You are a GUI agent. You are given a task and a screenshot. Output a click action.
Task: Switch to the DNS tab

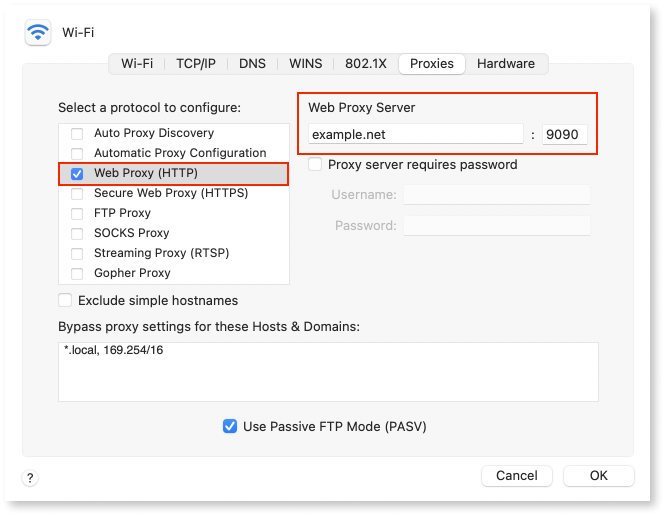point(252,63)
